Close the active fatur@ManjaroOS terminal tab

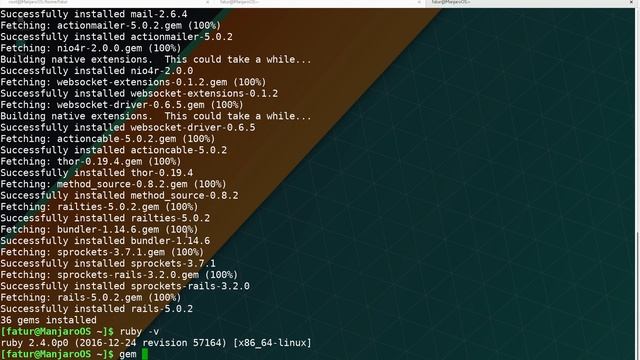pyautogui.click(x=631, y=2)
